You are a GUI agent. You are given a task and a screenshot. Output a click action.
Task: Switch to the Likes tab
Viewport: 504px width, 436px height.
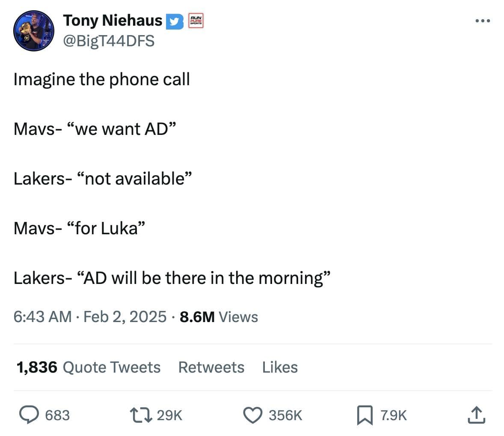pos(280,367)
